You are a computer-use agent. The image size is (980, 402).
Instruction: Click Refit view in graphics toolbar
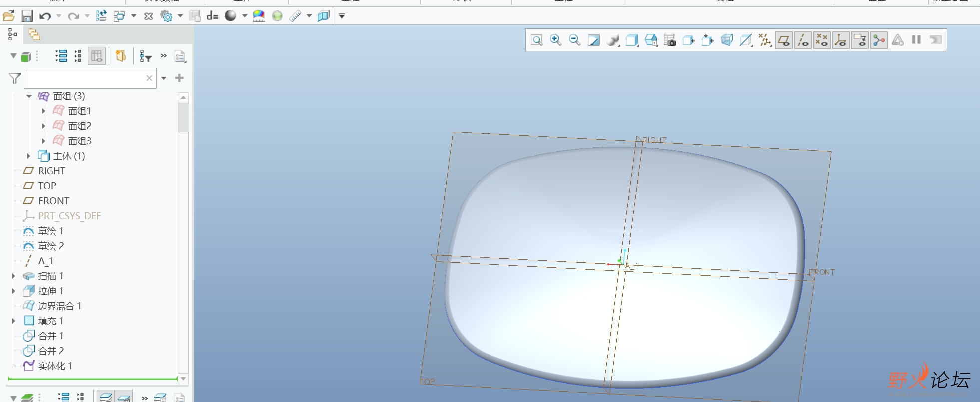pyautogui.click(x=537, y=40)
